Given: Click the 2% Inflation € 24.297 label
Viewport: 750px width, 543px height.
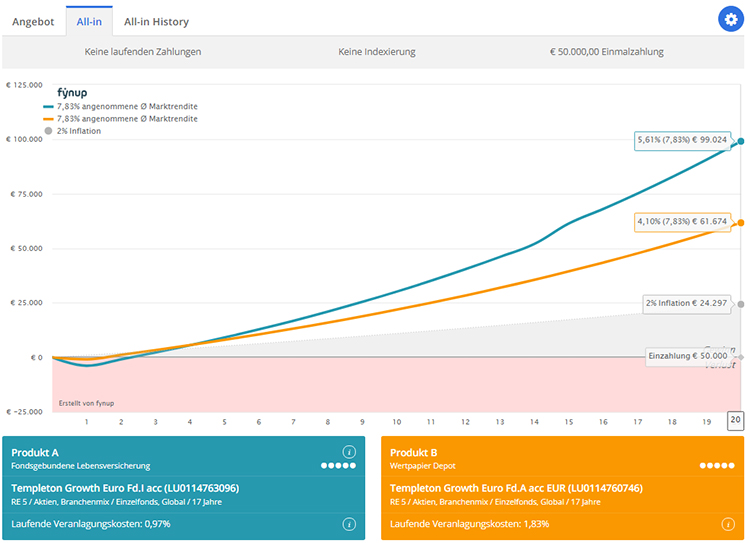Looking at the screenshot, I should click(x=686, y=303).
